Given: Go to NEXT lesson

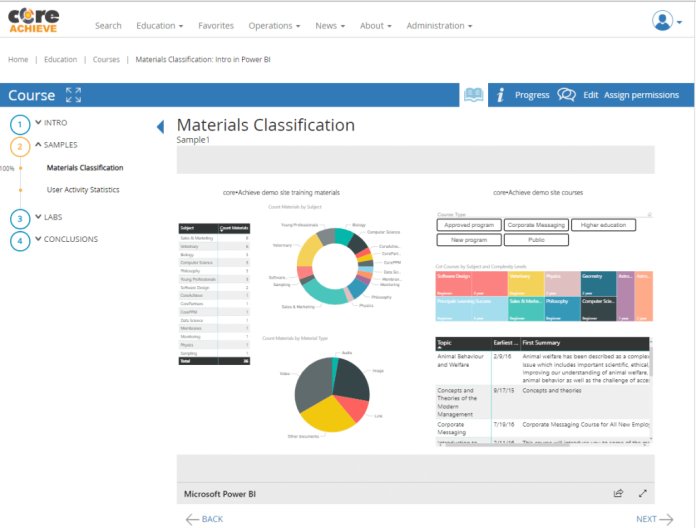Looking at the screenshot, I should 655,519.
